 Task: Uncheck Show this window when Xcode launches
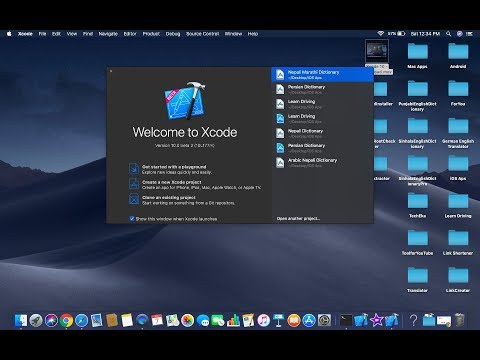click(x=132, y=219)
